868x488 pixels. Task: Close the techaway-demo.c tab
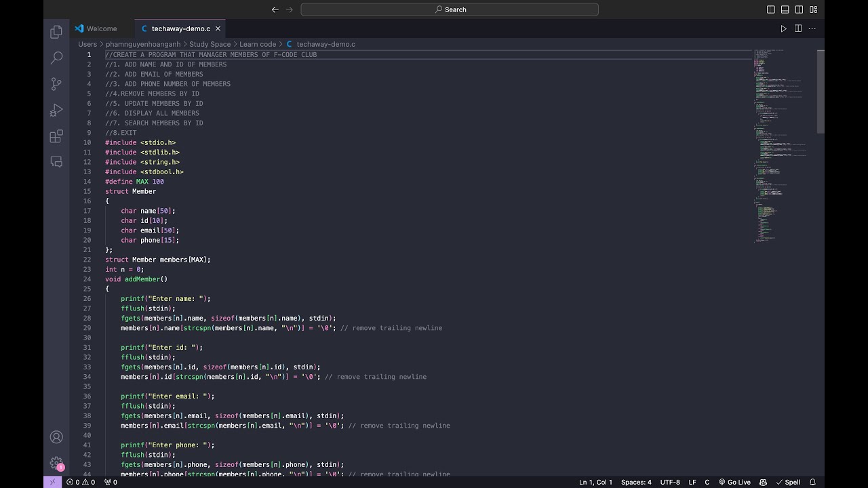(218, 28)
